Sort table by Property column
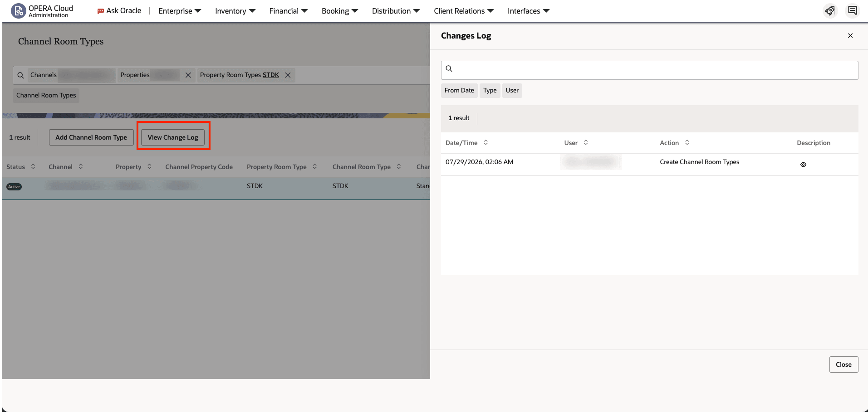Viewport: 868px width, 413px height. coord(149,166)
